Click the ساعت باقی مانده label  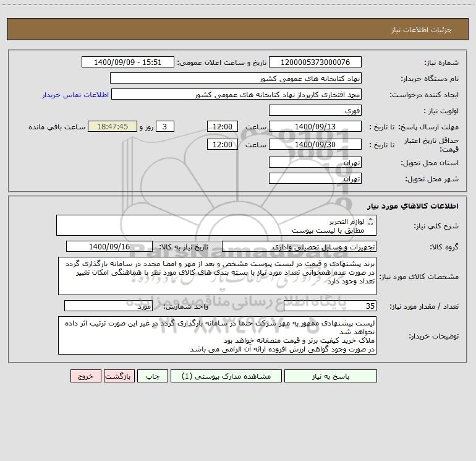coord(57,127)
